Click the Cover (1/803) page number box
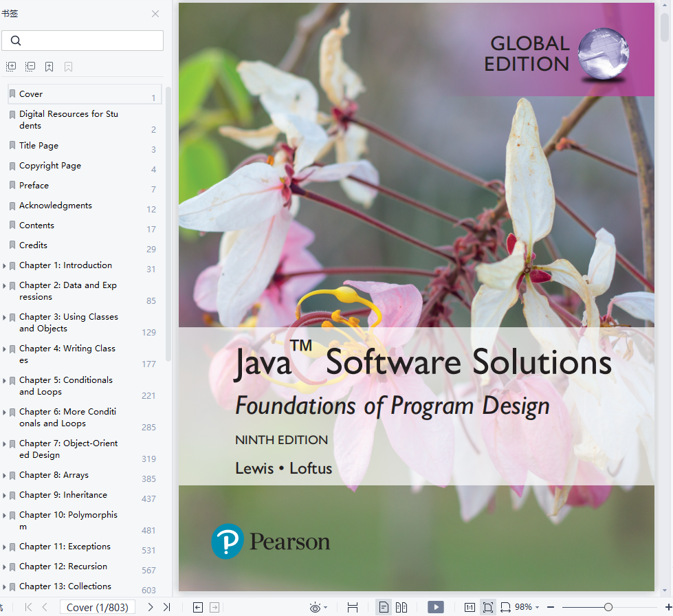 pyautogui.click(x=98, y=607)
